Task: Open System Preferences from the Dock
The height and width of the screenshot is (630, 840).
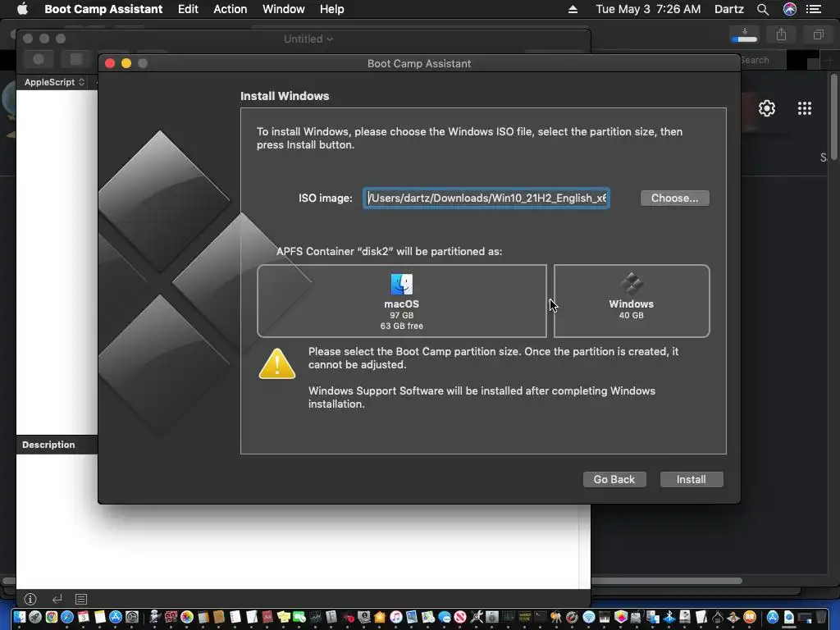Action: pos(132,617)
